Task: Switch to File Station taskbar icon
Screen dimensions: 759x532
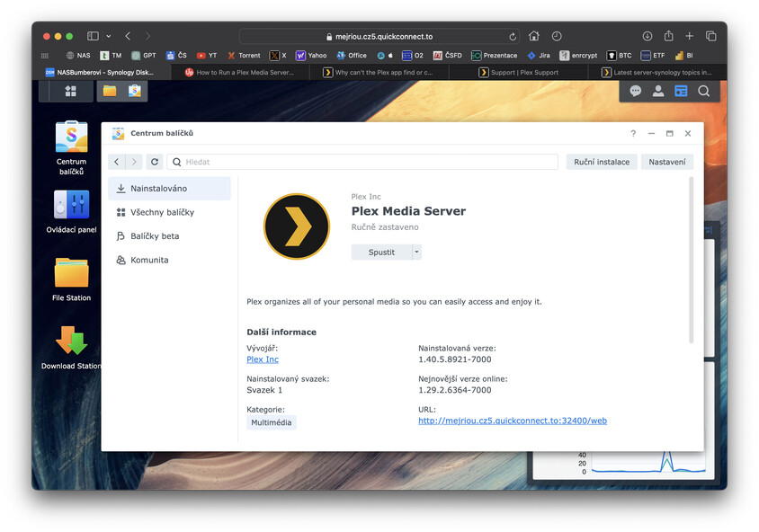Action: (110, 91)
